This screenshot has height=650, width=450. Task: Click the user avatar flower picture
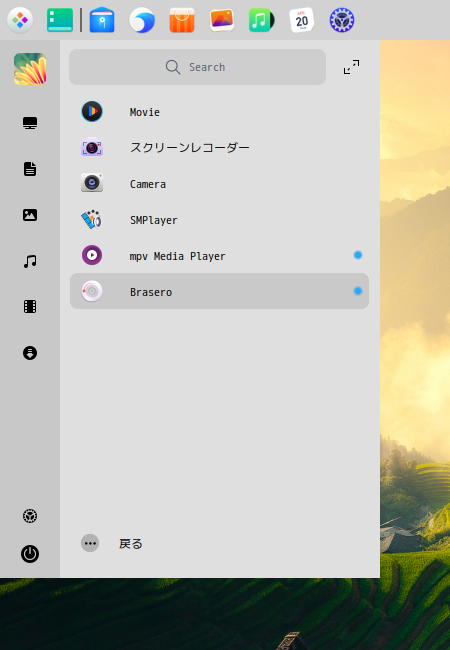(30, 69)
